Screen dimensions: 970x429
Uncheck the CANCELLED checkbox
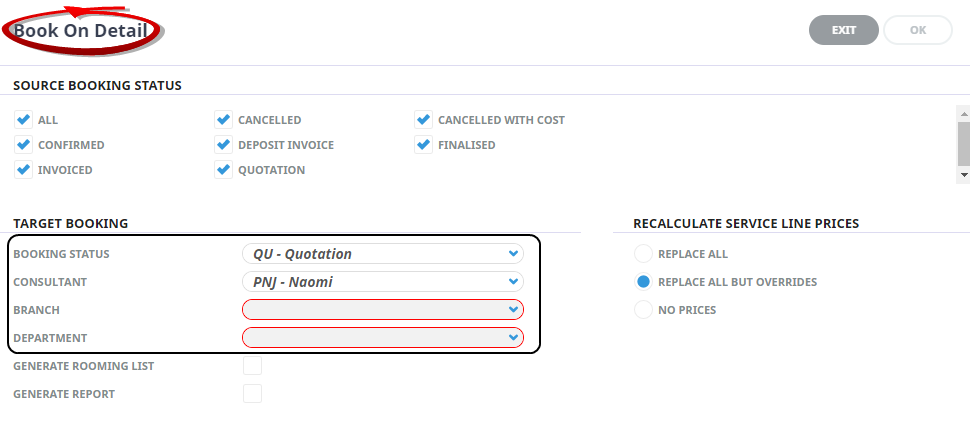(x=223, y=120)
